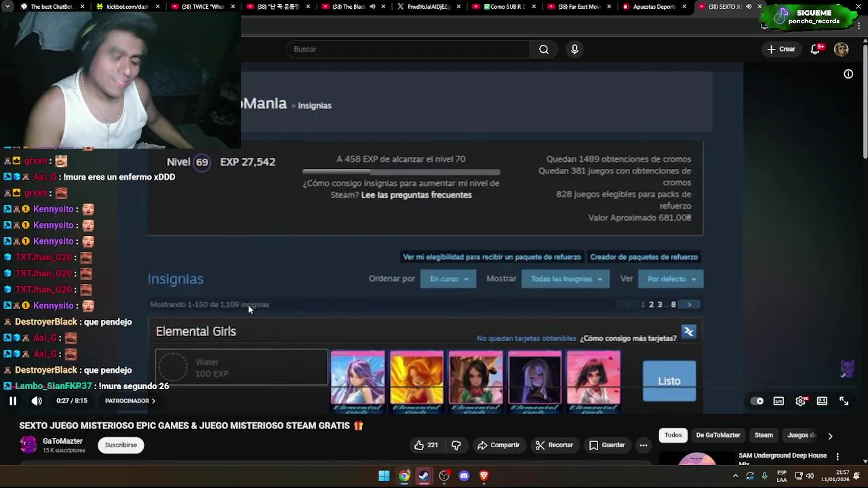
Task: Select the Todos filter chip
Action: tap(673, 435)
